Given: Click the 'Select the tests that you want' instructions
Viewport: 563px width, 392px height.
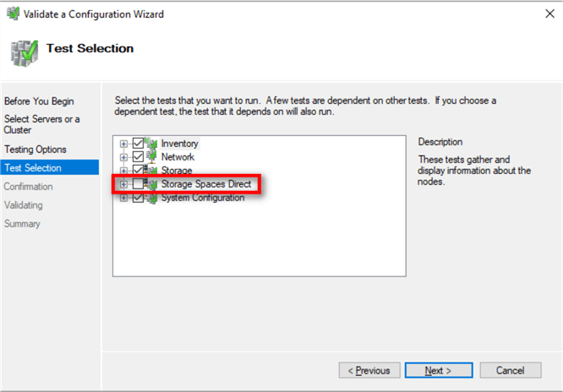Looking at the screenshot, I should pos(305,106).
